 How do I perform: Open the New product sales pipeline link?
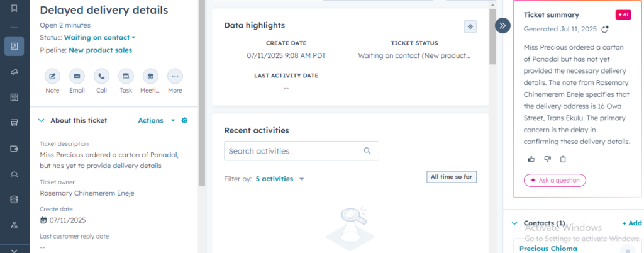[100, 50]
